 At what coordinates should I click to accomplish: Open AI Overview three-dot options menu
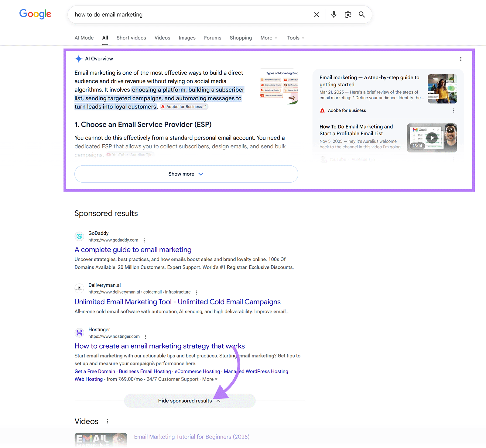(461, 59)
